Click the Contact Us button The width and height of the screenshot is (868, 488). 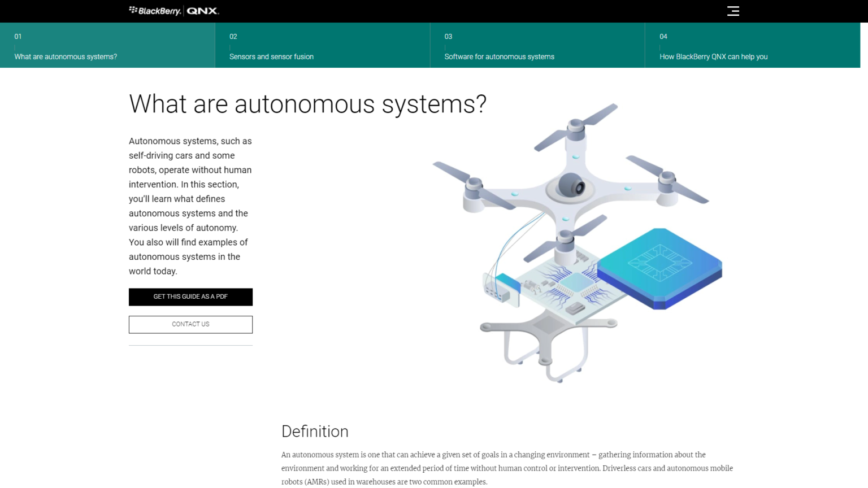[x=190, y=324]
